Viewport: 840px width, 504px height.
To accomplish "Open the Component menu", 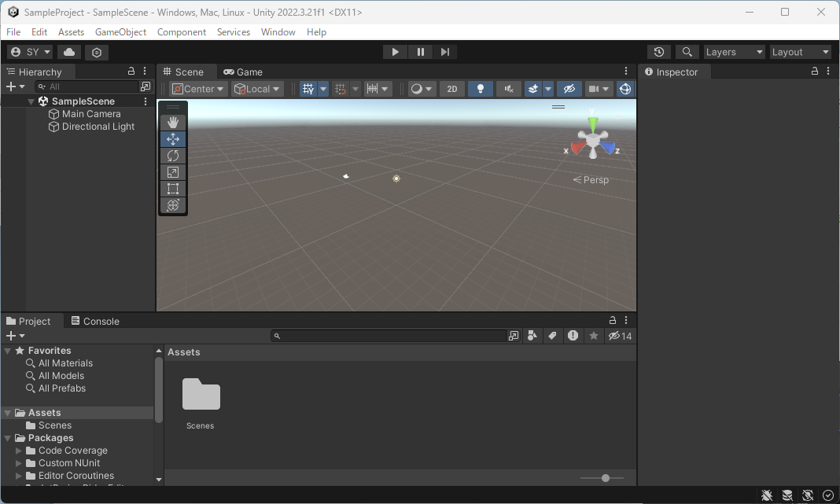I will [x=182, y=32].
